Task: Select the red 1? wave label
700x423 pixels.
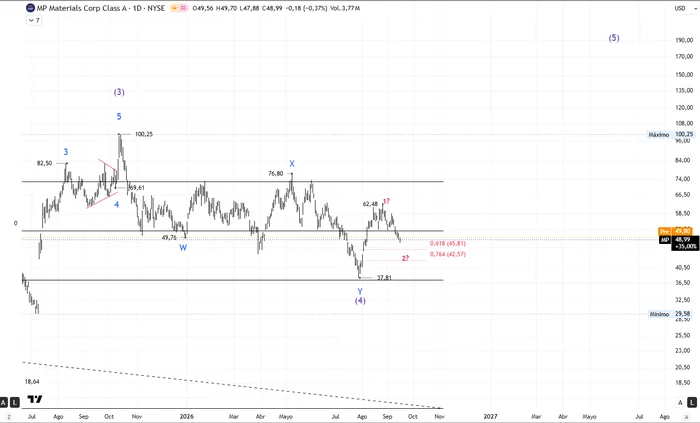Action: click(x=387, y=201)
